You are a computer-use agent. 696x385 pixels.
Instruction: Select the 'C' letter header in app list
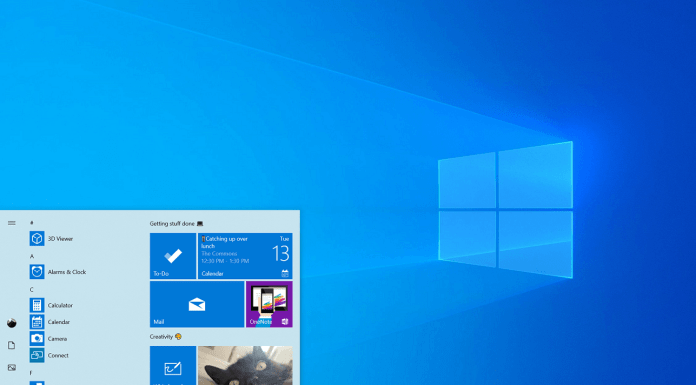click(x=32, y=290)
